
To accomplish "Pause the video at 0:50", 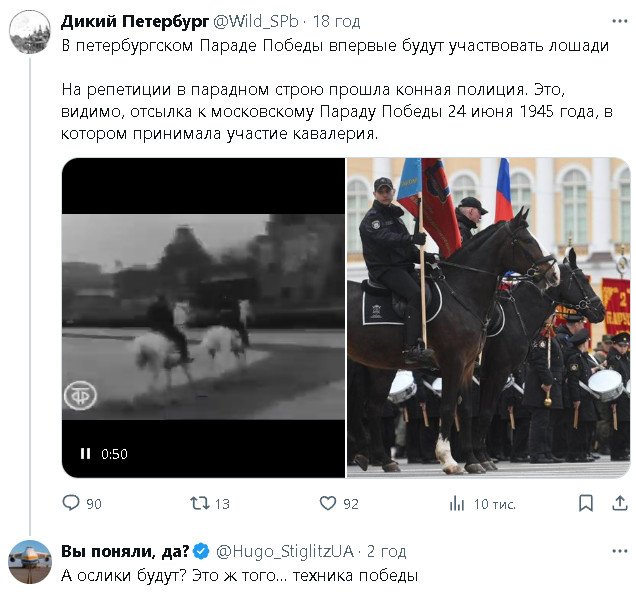I will click(x=86, y=453).
